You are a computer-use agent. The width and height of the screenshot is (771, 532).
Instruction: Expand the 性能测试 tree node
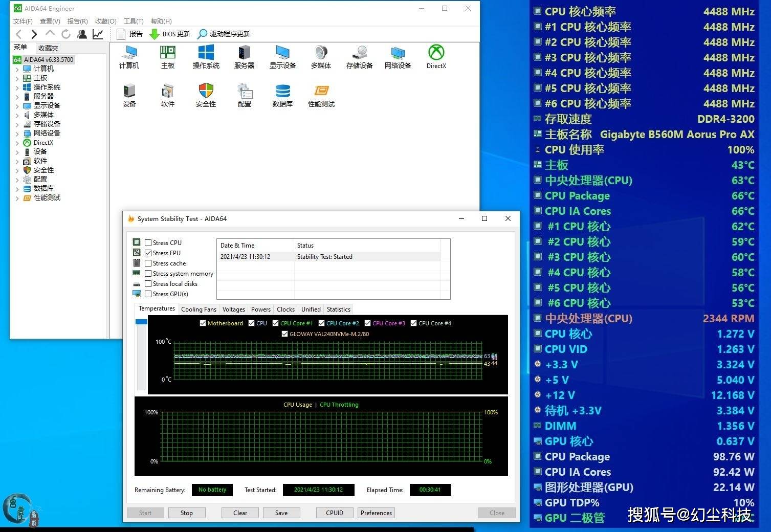[17, 198]
